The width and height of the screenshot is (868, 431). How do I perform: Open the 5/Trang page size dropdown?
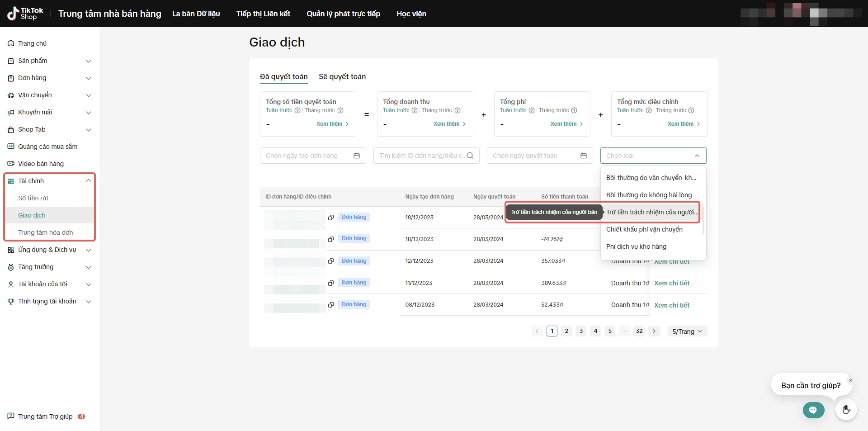pyautogui.click(x=687, y=332)
